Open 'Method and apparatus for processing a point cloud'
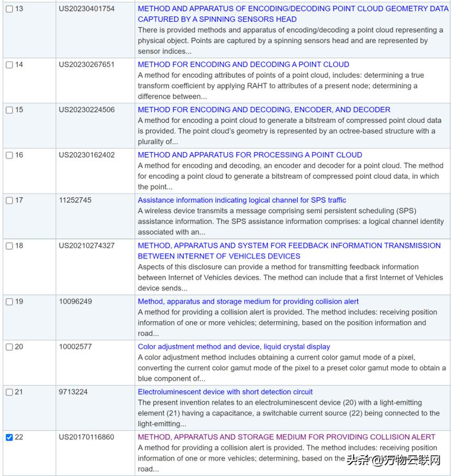 (250, 155)
